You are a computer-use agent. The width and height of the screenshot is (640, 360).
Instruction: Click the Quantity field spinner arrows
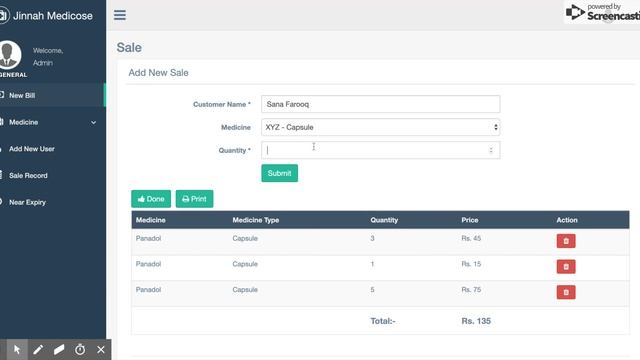click(491, 150)
